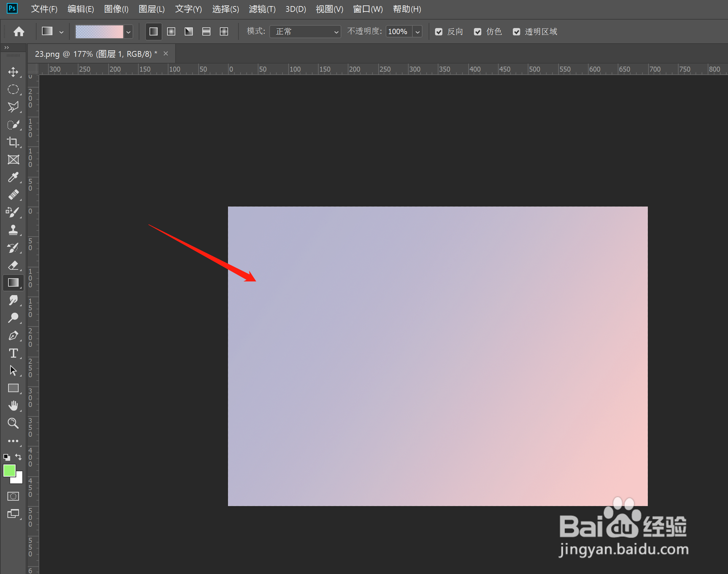728x574 pixels.
Task: Select the Dodge tool
Action: (x=13, y=318)
